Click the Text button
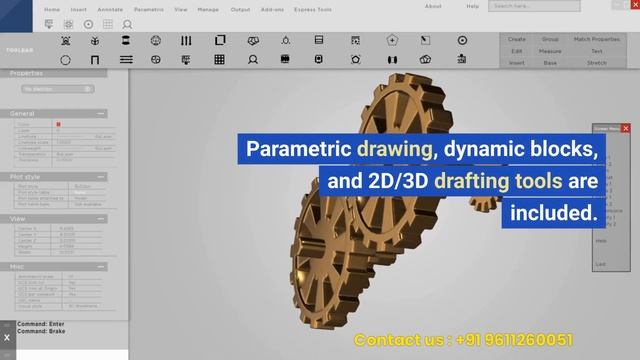 tap(597, 51)
